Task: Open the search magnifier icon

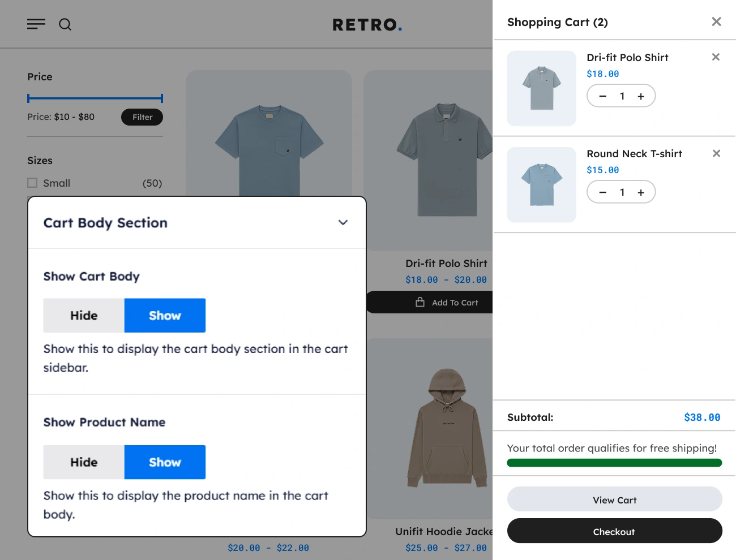Action: point(65,24)
